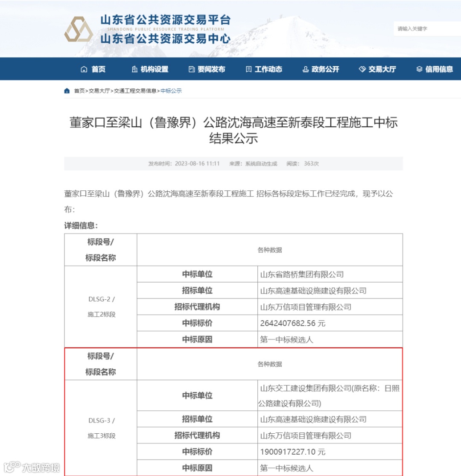The image size is (461, 476).
Task: Click the keyword search input field
Action: [427, 29]
